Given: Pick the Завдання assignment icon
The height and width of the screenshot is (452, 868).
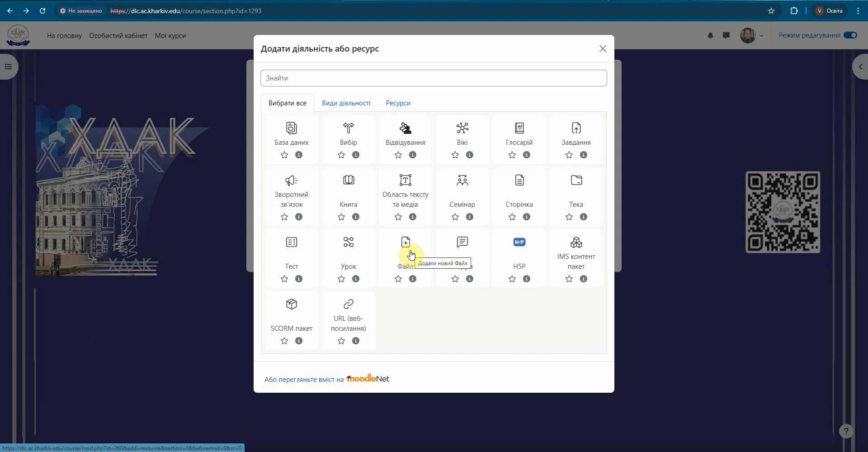Looking at the screenshot, I should point(576,128).
